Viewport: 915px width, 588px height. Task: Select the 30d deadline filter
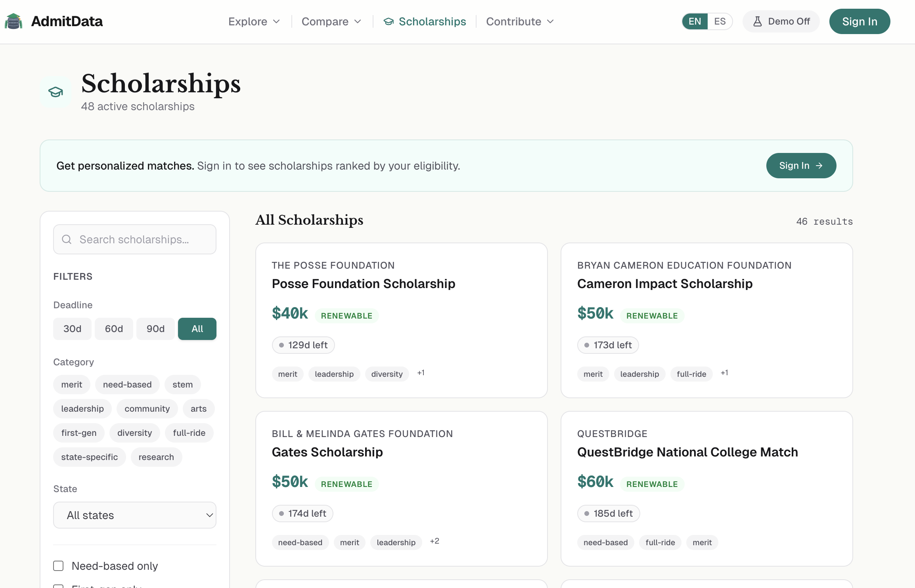(x=72, y=329)
